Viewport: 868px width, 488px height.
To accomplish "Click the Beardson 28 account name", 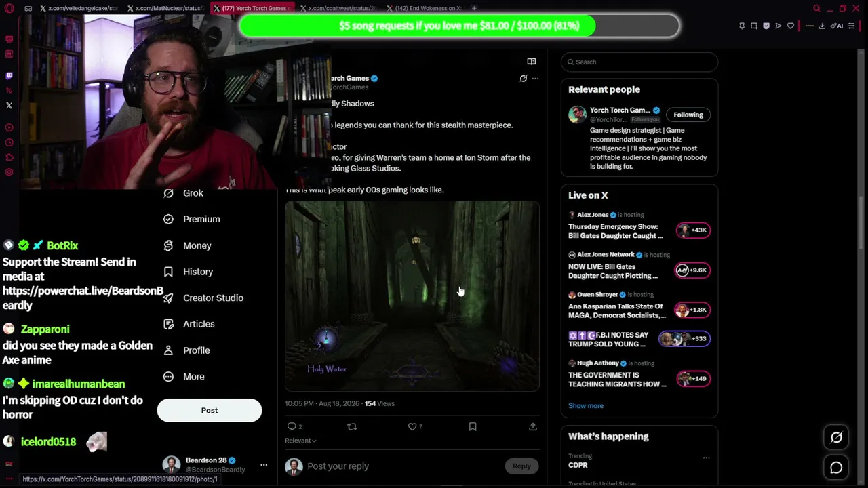I will tap(206, 460).
